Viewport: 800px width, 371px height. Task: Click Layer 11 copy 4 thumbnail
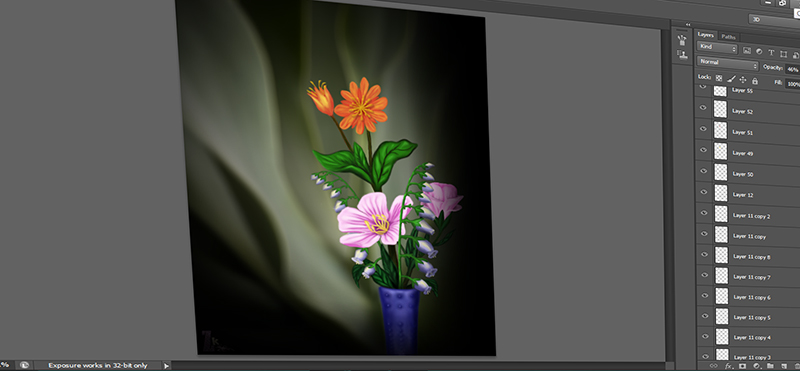pyautogui.click(x=721, y=336)
